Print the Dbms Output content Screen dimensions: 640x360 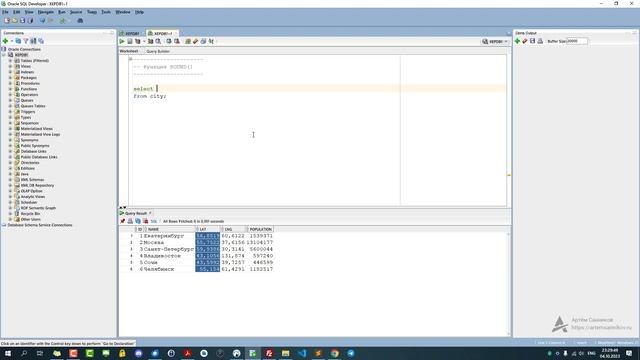click(540, 41)
